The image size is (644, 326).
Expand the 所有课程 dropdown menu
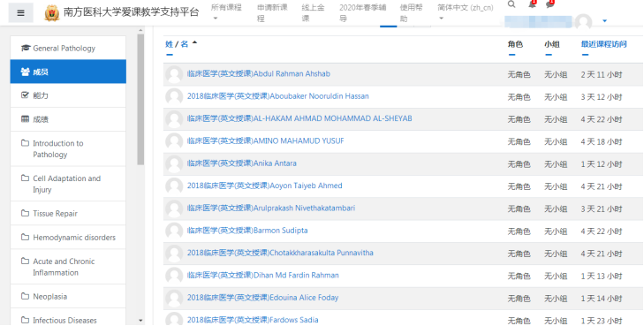pyautogui.click(x=226, y=12)
